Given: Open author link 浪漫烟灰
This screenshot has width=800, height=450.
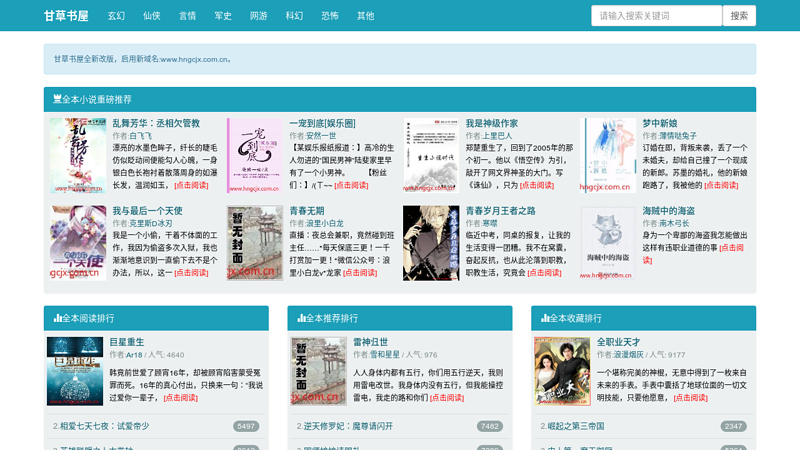Looking at the screenshot, I should (x=629, y=355).
